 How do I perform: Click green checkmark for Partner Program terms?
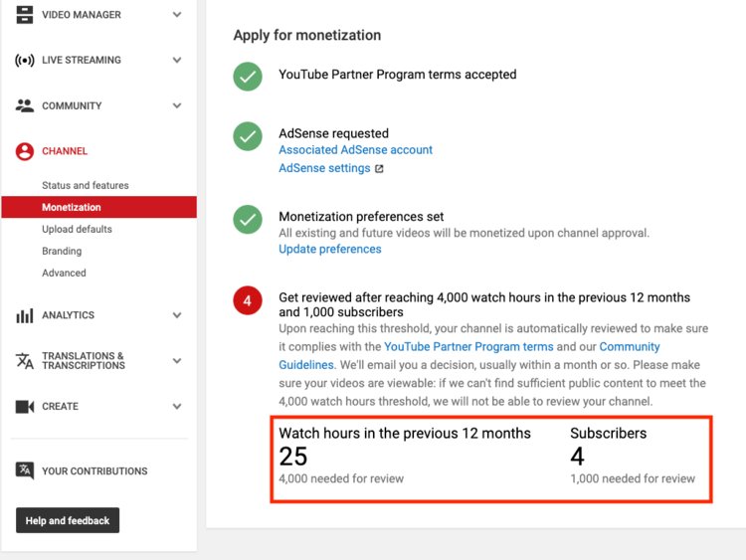tap(248, 76)
